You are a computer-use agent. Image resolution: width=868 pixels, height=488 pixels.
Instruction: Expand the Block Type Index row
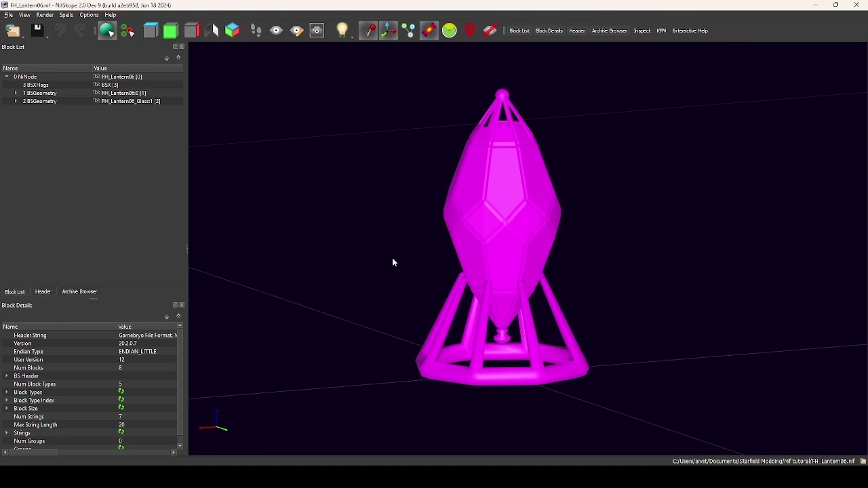tap(7, 401)
